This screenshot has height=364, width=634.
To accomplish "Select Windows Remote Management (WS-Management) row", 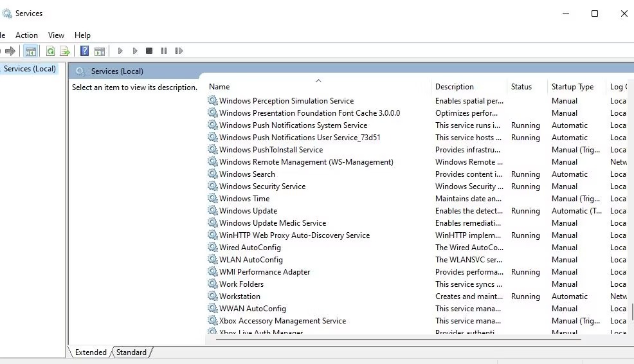I will point(306,162).
